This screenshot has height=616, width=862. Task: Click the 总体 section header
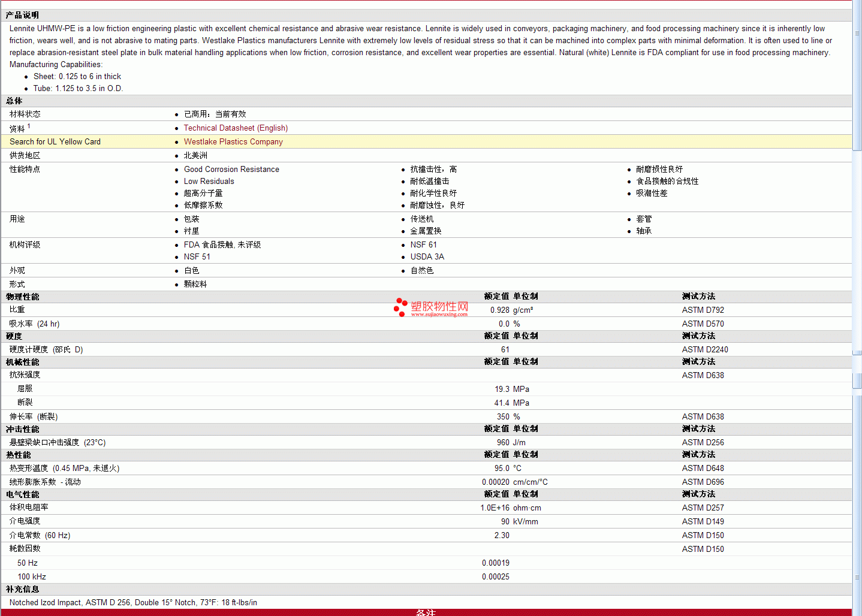tap(14, 101)
